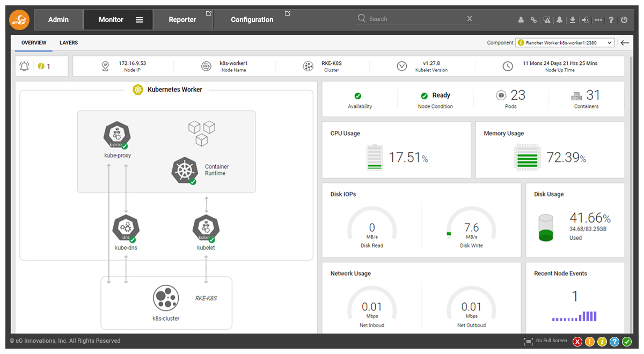
Task: Open the Component dropdown Rancher Worker
Action: [565, 43]
